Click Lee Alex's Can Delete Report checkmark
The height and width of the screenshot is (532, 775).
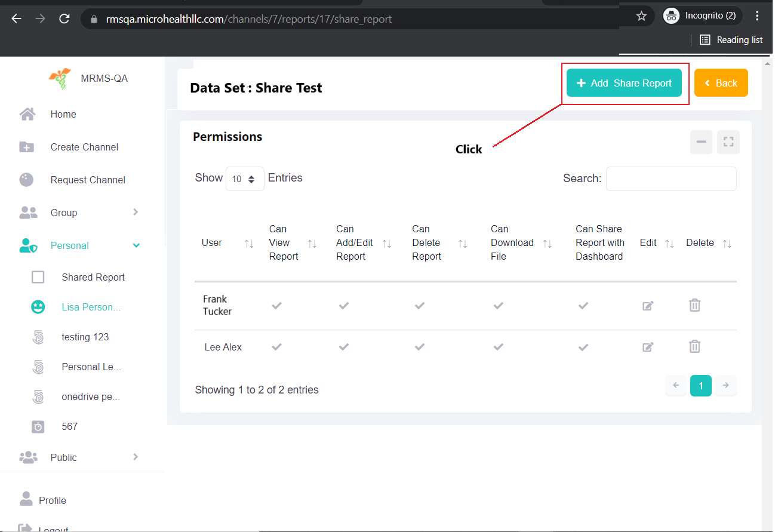tap(420, 347)
